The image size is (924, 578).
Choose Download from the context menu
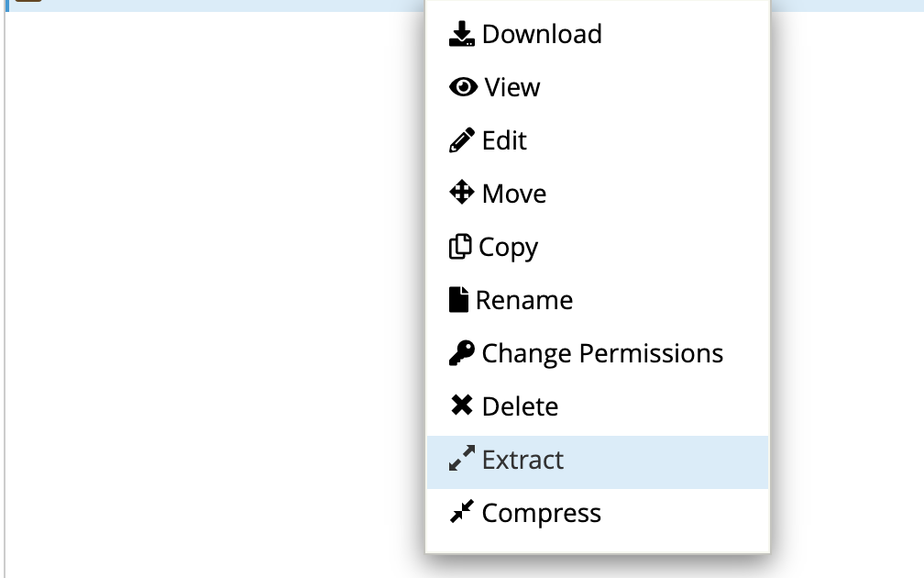point(598,34)
